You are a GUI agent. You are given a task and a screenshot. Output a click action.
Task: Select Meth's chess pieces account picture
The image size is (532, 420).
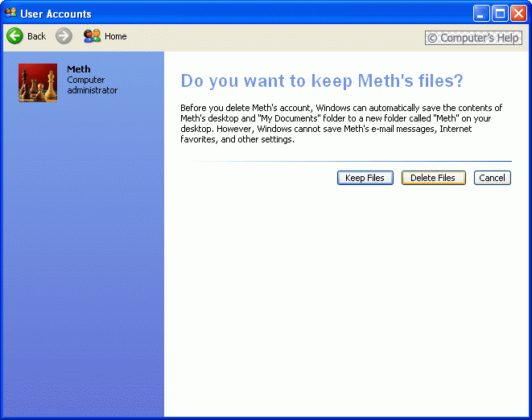pos(38,82)
